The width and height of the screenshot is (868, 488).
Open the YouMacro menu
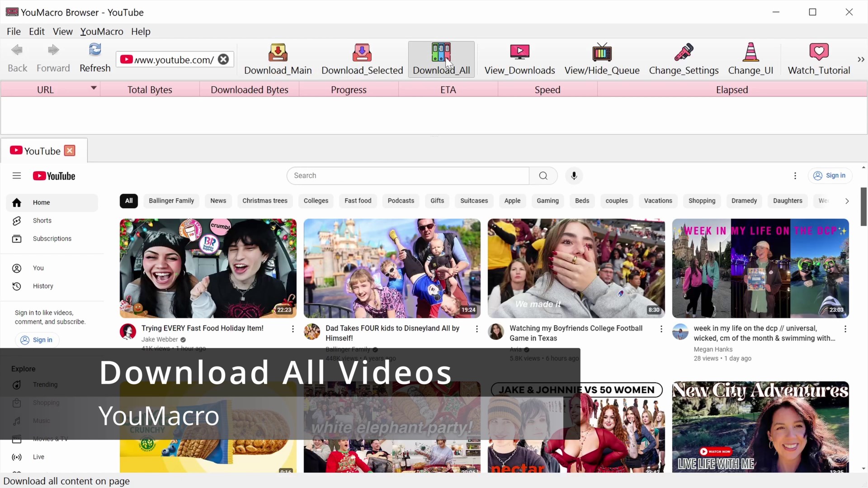coord(102,31)
